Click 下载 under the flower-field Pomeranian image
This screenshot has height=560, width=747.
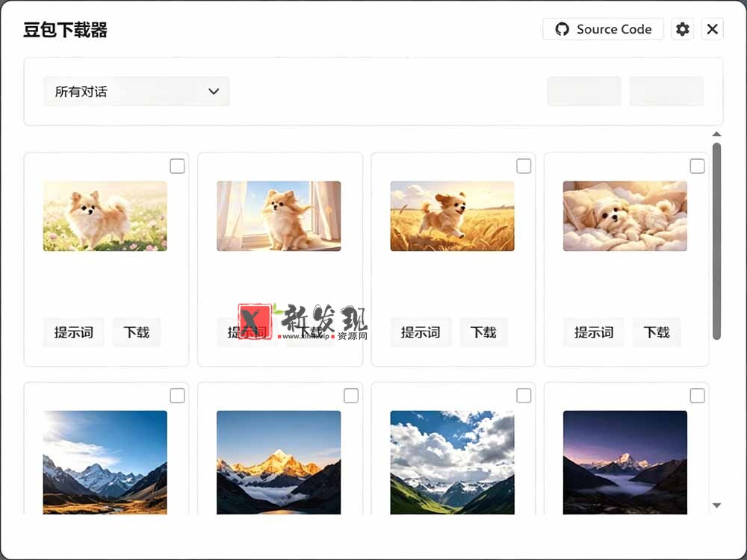click(136, 332)
